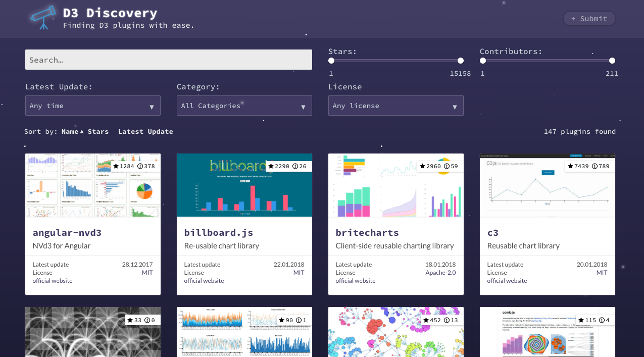Click the '147 plugins found' text
The height and width of the screenshot is (357, 644).
click(580, 131)
